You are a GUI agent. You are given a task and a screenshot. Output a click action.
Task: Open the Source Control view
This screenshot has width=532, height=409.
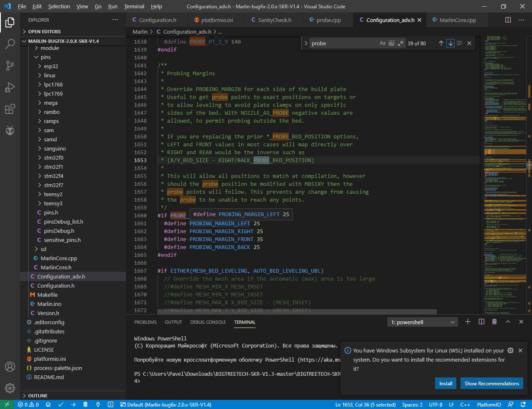point(10,66)
